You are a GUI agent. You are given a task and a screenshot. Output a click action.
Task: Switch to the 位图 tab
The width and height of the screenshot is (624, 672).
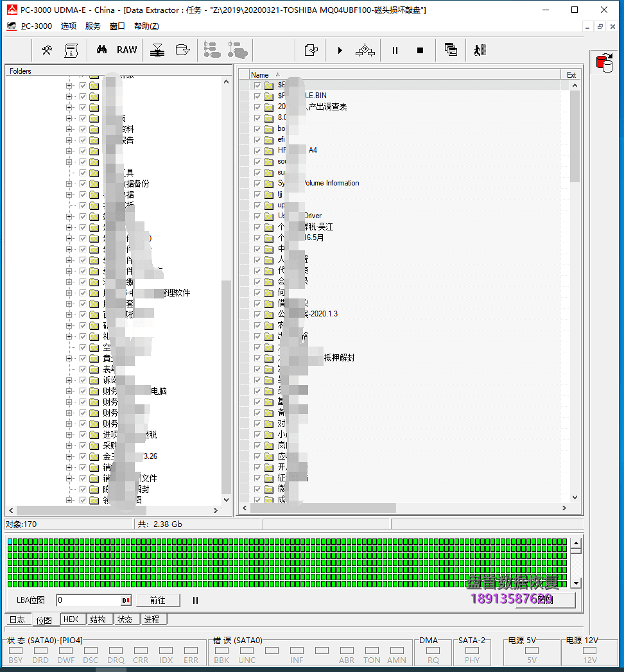point(44,620)
